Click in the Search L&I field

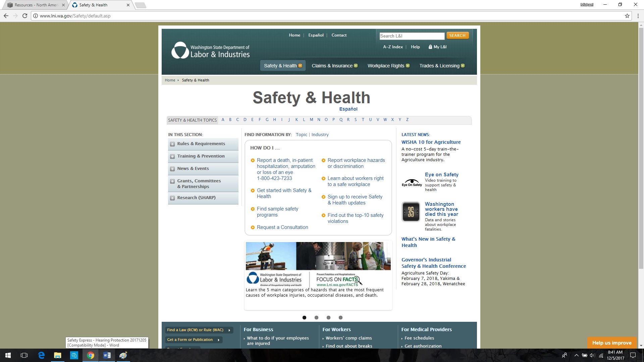(412, 36)
